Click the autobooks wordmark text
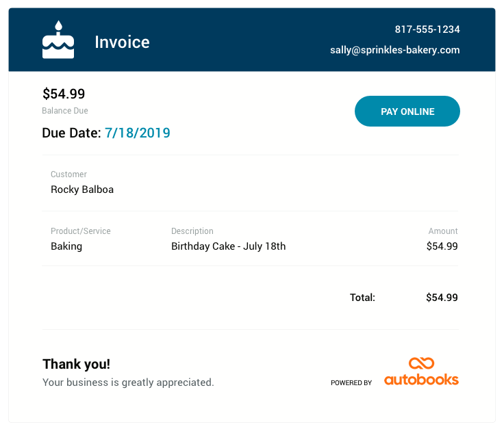This screenshot has width=504, height=431. tap(421, 379)
